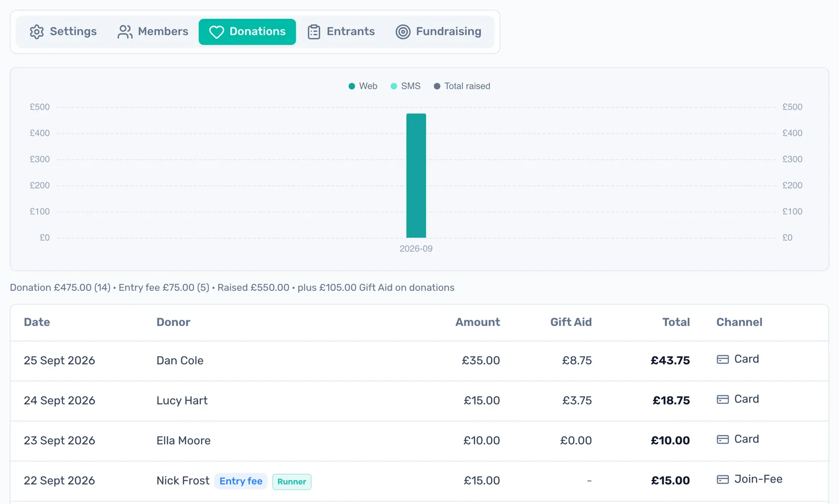Click the Donor column header
839x504 pixels.
tap(173, 322)
